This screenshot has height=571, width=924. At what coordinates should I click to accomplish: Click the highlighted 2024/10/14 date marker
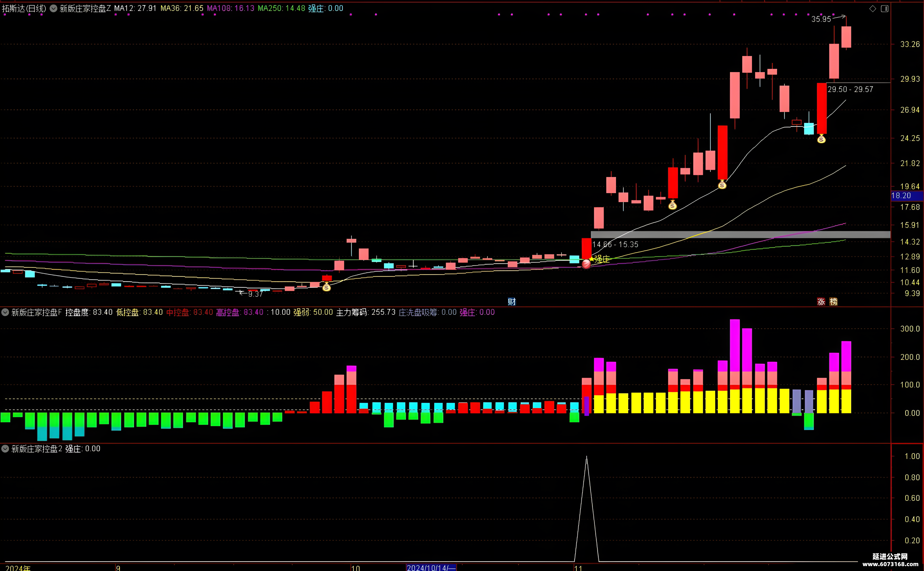(431, 567)
